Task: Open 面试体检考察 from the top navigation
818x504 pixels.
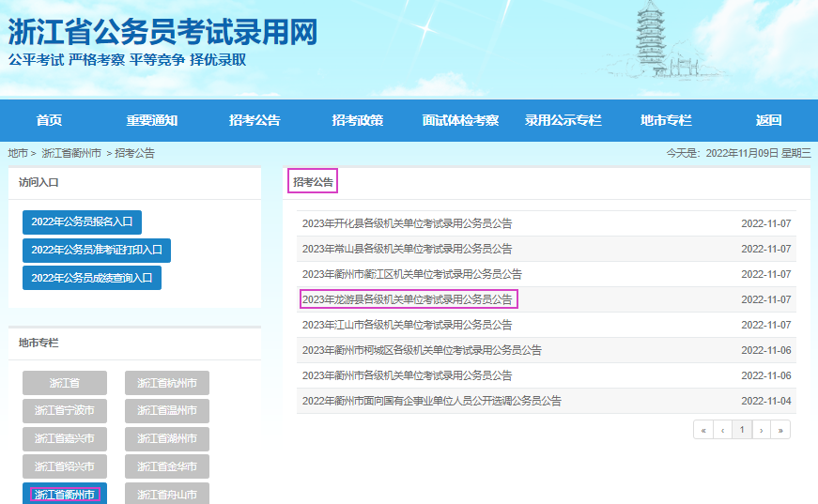Action: pyautogui.click(x=460, y=120)
